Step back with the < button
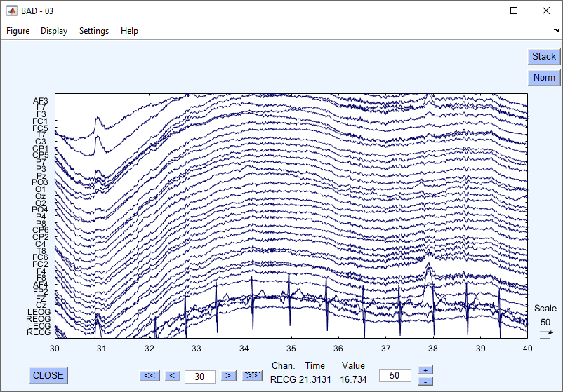The image size is (563, 392). tap(173, 376)
